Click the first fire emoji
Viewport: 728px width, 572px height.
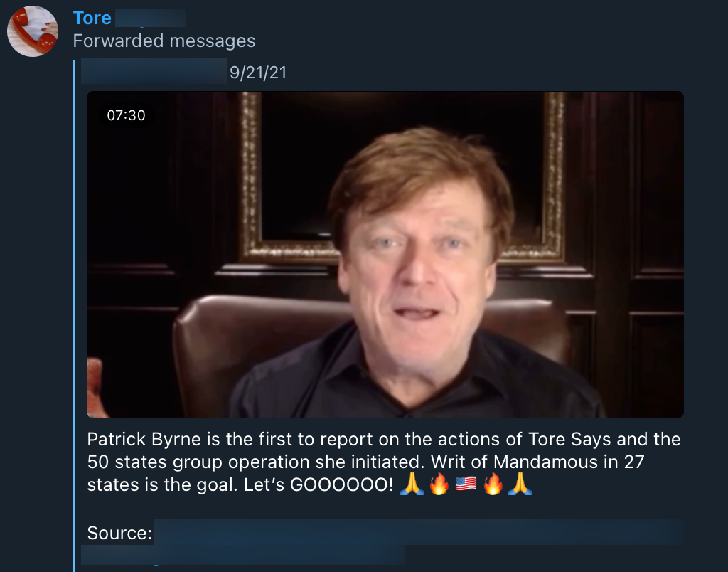click(x=439, y=486)
